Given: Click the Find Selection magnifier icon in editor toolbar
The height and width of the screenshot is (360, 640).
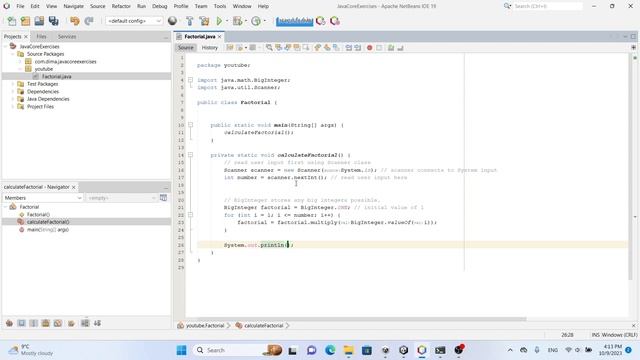Looking at the screenshot, I should (x=269, y=48).
